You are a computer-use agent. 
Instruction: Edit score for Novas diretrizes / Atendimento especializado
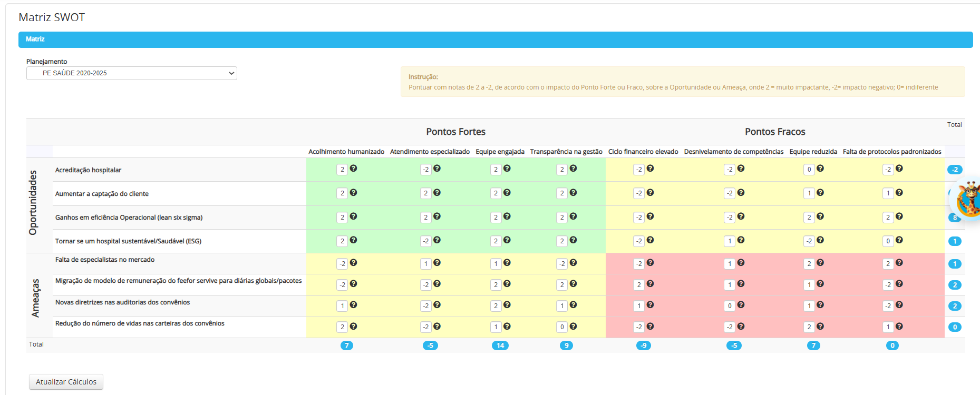click(426, 306)
